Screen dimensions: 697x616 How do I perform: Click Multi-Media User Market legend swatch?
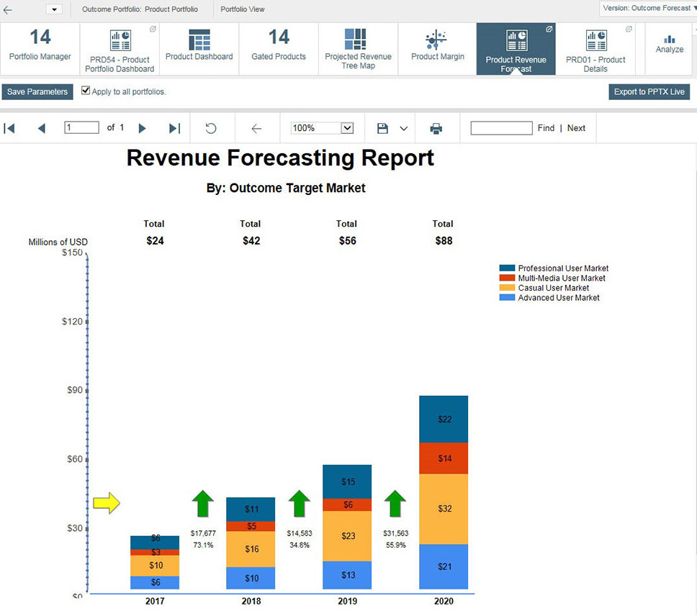point(507,278)
